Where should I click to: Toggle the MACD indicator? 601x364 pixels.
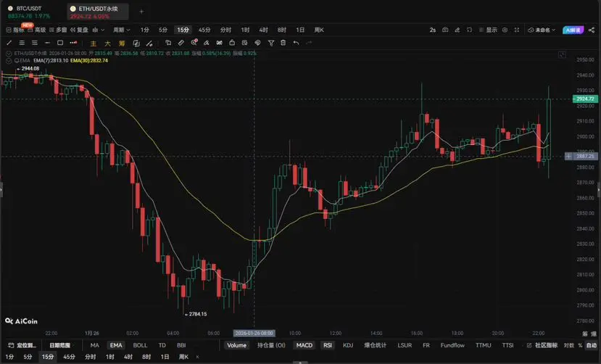304,345
